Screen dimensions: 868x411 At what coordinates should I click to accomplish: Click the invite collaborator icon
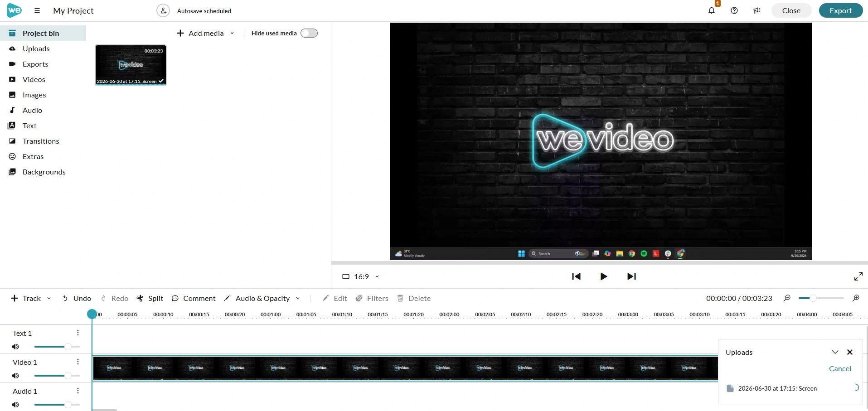163,10
